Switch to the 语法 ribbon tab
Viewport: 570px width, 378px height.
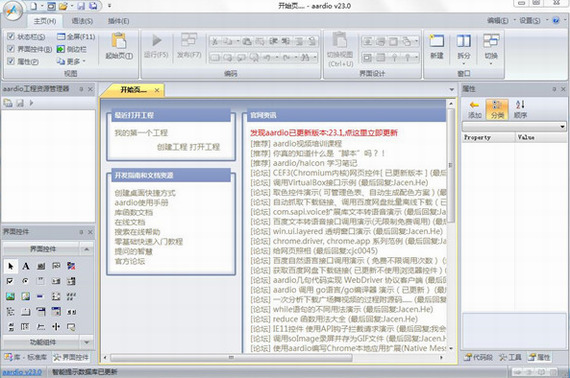tap(82, 21)
